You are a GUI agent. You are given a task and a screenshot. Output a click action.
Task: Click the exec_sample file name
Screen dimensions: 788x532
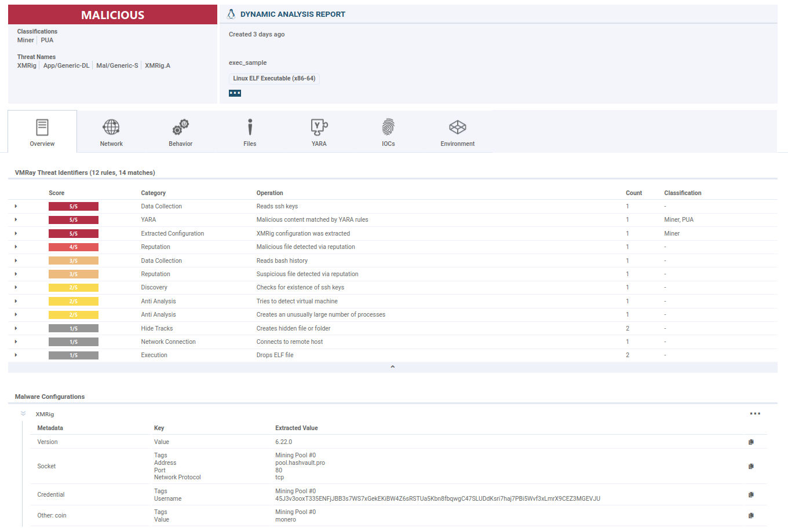tap(248, 63)
